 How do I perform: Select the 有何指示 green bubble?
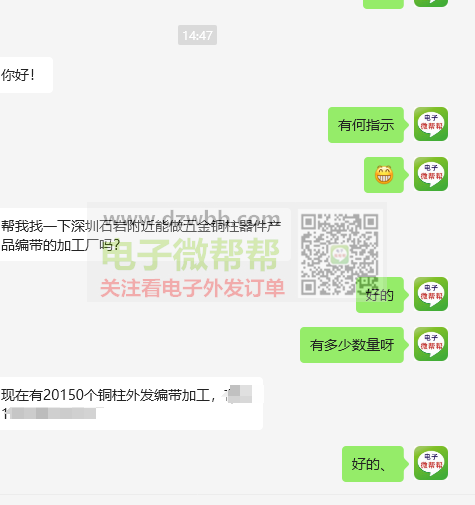pyautogui.click(x=368, y=125)
